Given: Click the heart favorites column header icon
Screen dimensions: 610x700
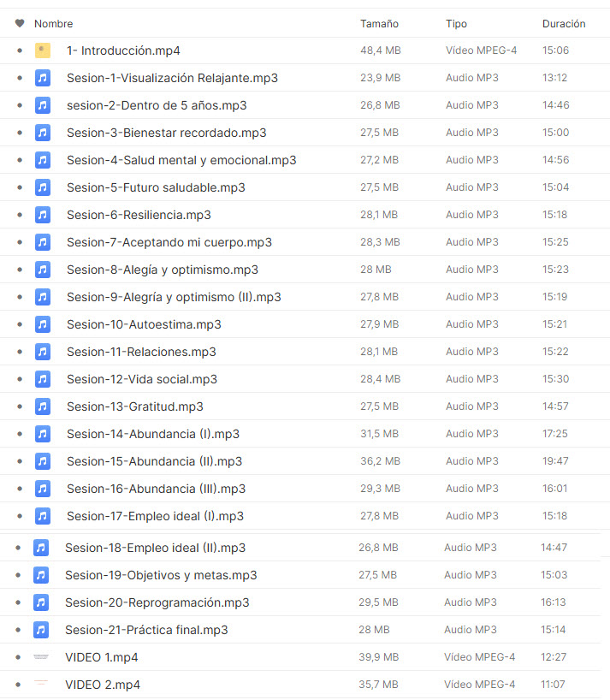Looking at the screenshot, I should (x=20, y=23).
